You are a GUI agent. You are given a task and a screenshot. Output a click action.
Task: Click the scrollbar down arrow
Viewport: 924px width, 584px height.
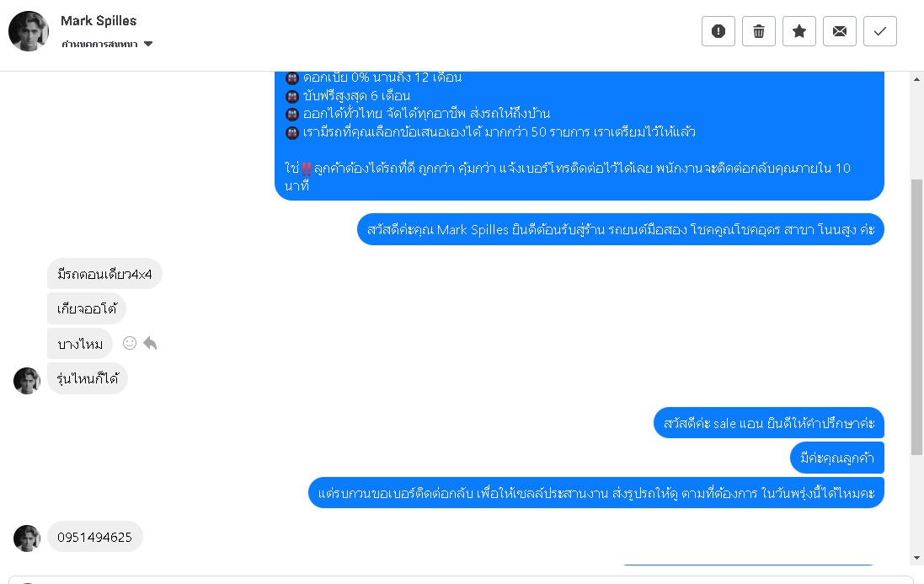click(x=916, y=558)
